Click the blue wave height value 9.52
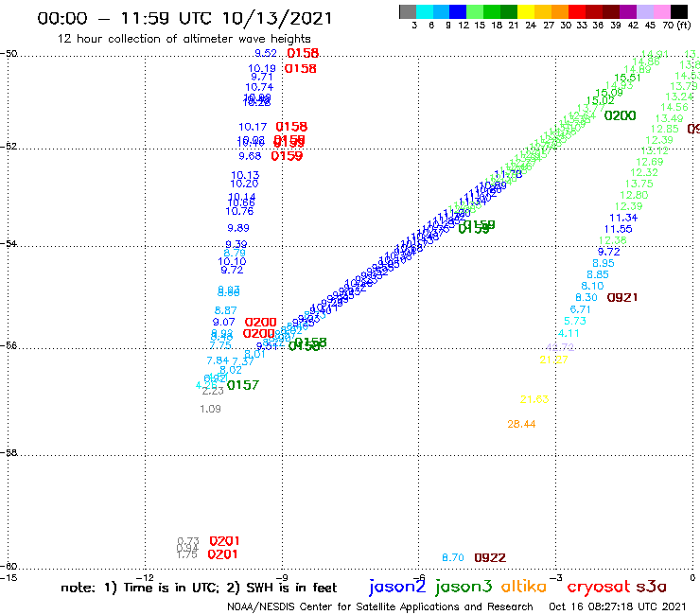700x615 pixels. click(266, 53)
